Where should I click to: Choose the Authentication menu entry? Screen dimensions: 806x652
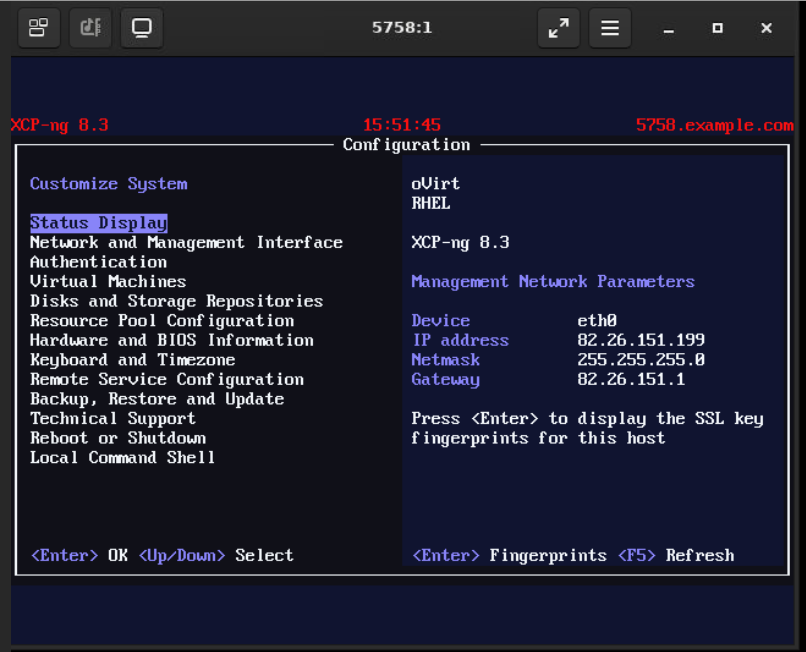[98, 262]
